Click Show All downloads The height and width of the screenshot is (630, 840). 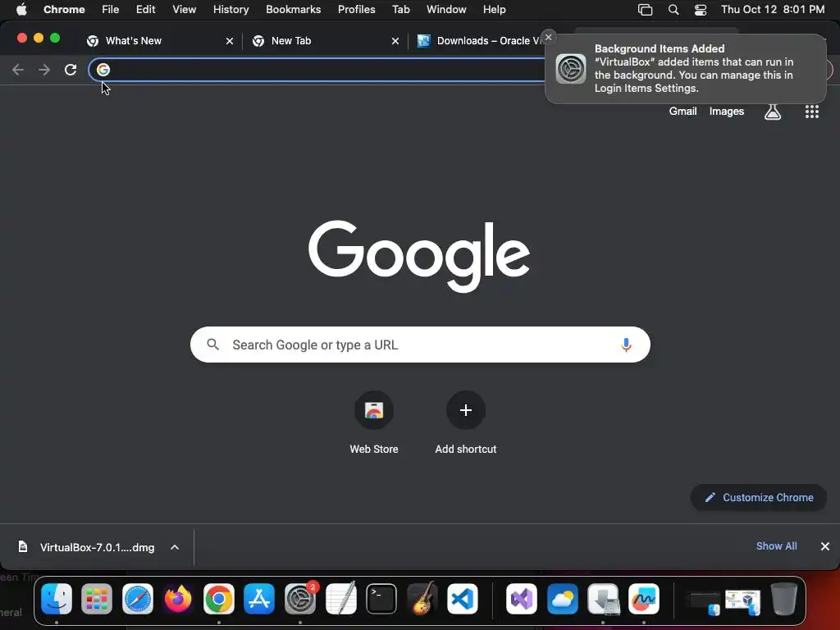(776, 546)
